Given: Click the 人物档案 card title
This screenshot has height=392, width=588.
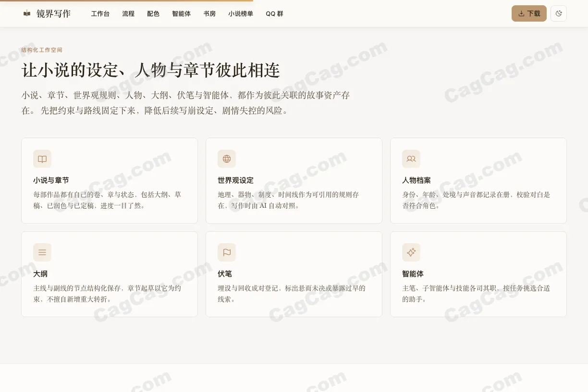Looking at the screenshot, I should 416,180.
